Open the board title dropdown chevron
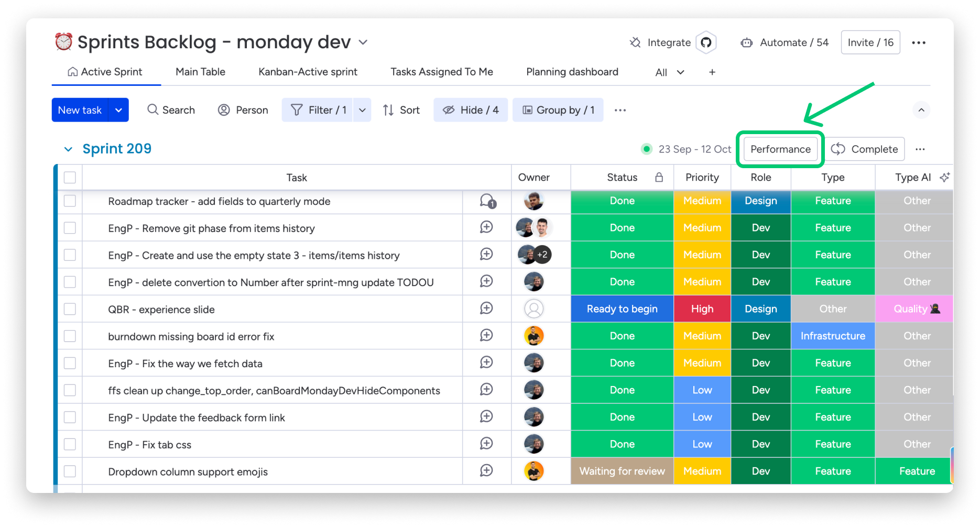This screenshot has width=980, height=527. [x=363, y=42]
